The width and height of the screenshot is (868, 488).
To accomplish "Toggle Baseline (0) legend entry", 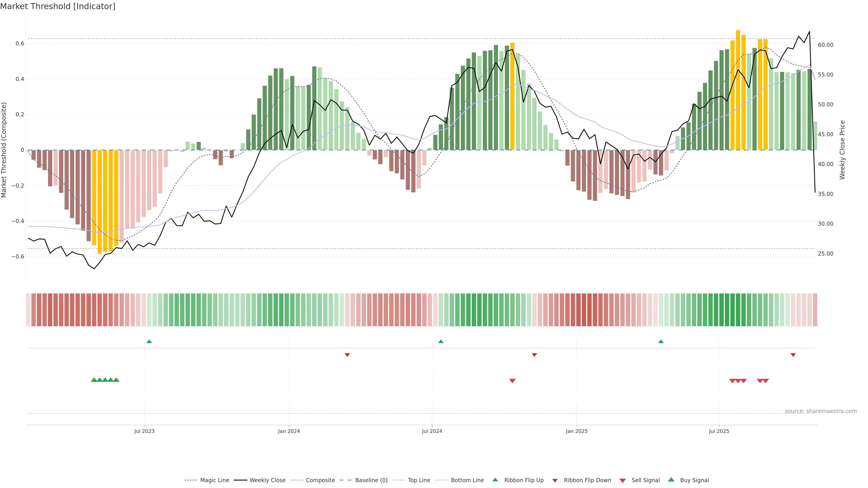I will tap(371, 480).
